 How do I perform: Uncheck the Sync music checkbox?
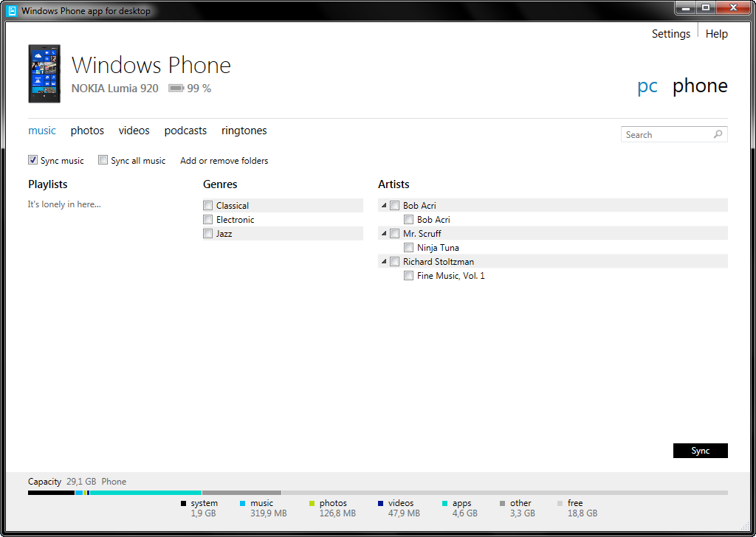32,160
